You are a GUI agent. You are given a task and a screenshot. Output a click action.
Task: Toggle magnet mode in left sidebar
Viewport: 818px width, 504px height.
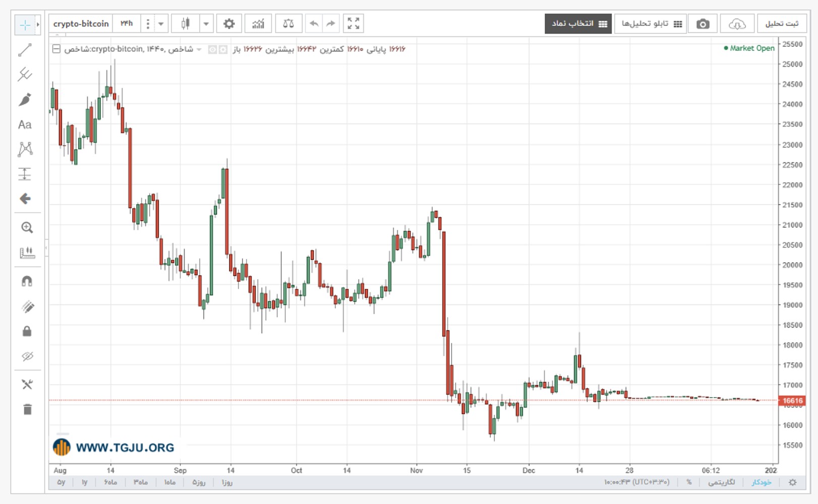(x=27, y=281)
